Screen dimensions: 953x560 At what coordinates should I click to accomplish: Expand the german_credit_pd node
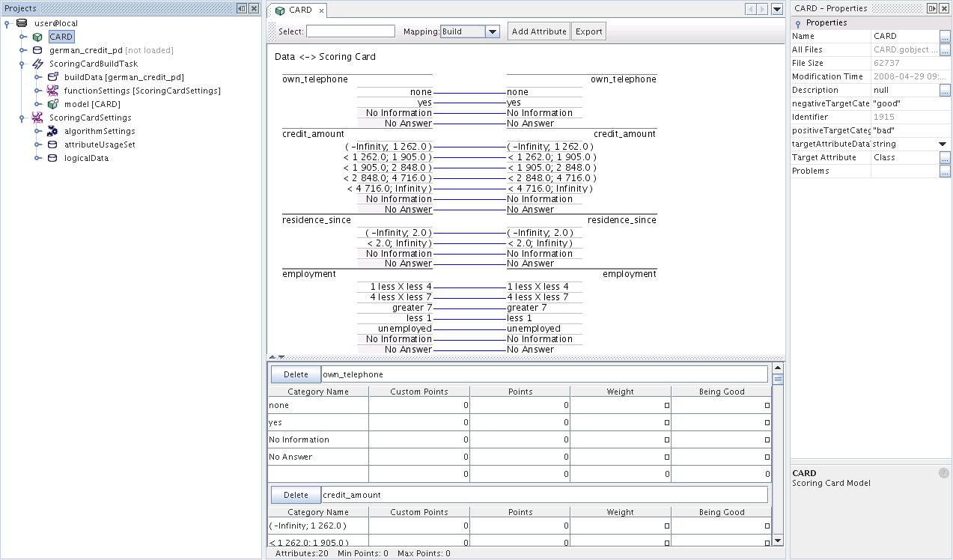23,50
